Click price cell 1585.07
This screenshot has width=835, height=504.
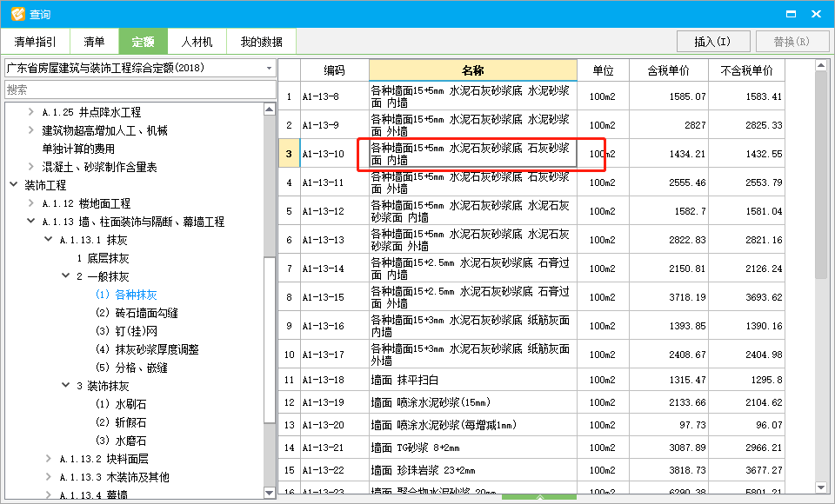(x=669, y=96)
